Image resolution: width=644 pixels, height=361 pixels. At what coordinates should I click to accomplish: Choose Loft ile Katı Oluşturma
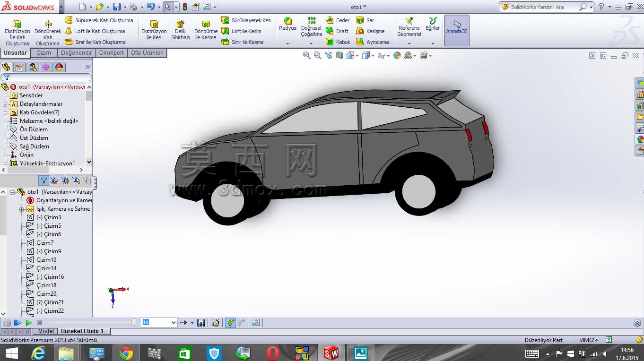tap(95, 31)
